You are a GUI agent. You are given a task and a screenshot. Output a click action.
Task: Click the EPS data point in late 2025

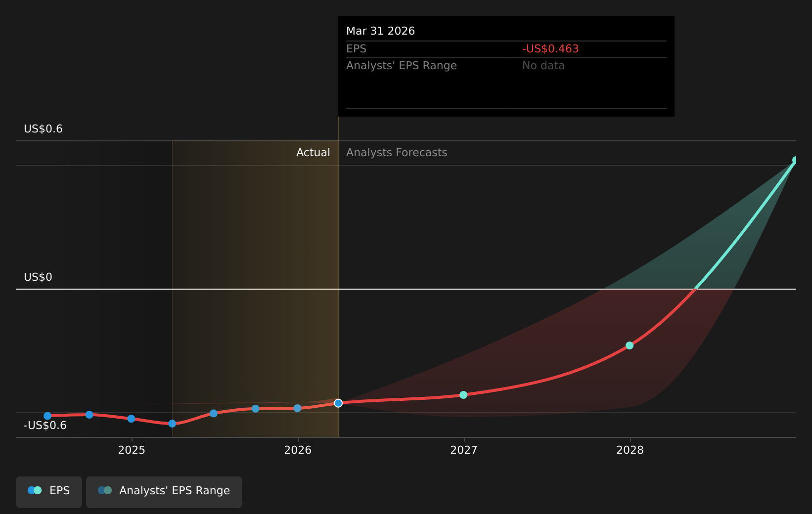[x=255, y=409]
